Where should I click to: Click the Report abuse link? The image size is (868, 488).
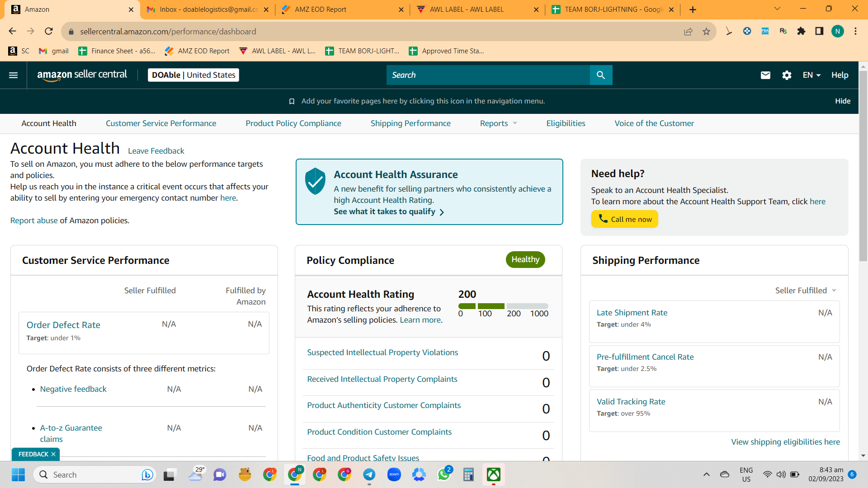(x=34, y=221)
